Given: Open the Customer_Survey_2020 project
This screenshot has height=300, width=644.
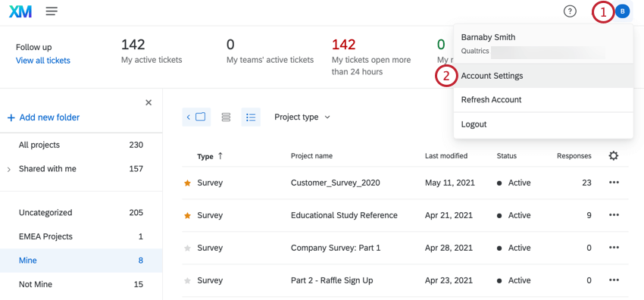Looking at the screenshot, I should point(336,183).
